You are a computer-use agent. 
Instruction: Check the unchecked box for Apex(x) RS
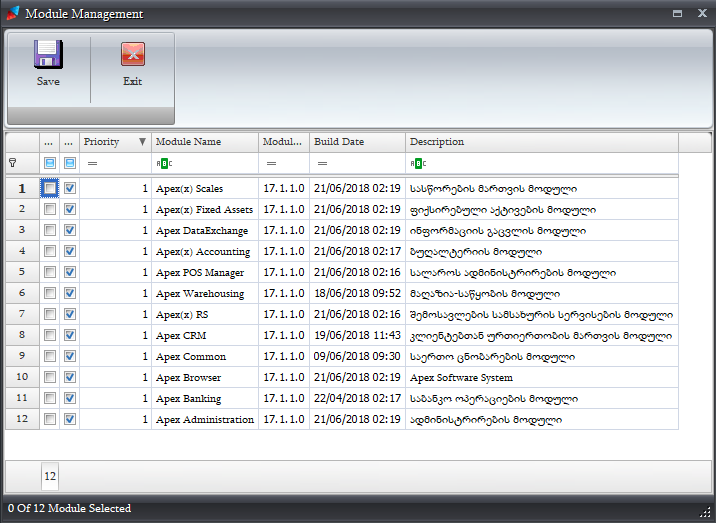click(50, 314)
